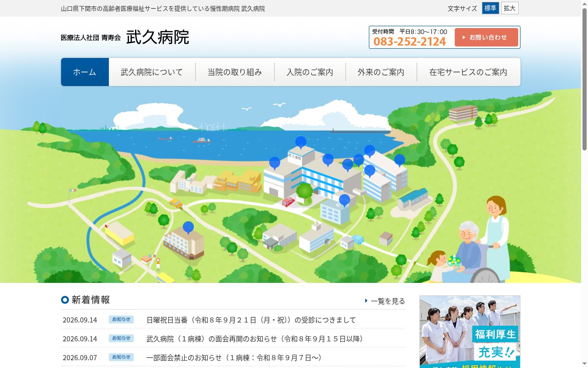Click phone number 083-252-2124

(x=410, y=41)
